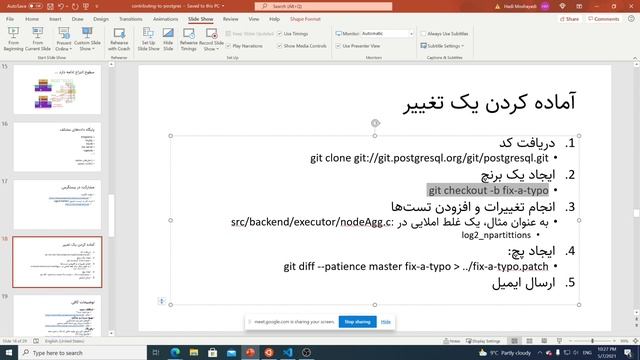Switch to the Home tab
Screen dimensions: 640x360
coord(32,19)
